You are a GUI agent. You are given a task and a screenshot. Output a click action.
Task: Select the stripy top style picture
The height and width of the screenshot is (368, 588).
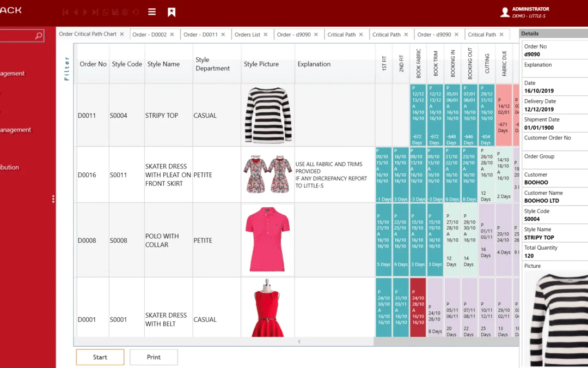(268, 115)
